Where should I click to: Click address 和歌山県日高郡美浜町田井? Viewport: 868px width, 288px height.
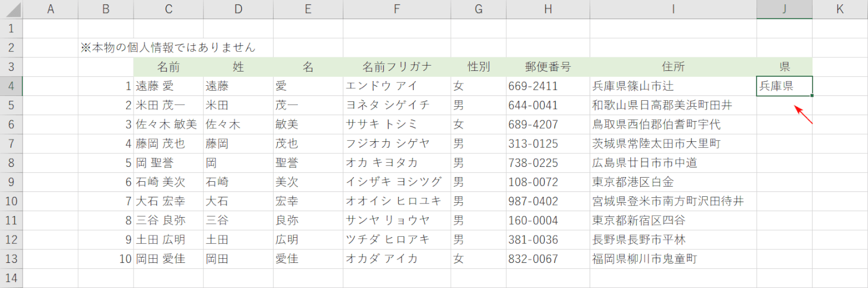point(674,105)
